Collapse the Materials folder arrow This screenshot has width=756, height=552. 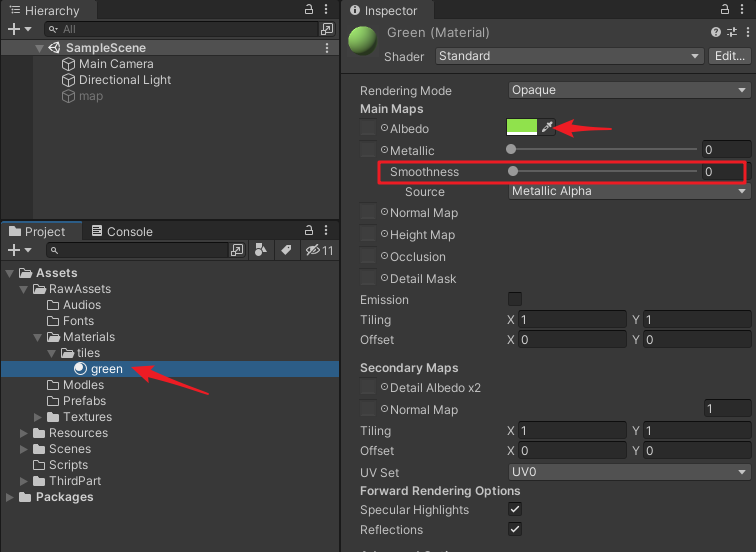tap(38, 337)
